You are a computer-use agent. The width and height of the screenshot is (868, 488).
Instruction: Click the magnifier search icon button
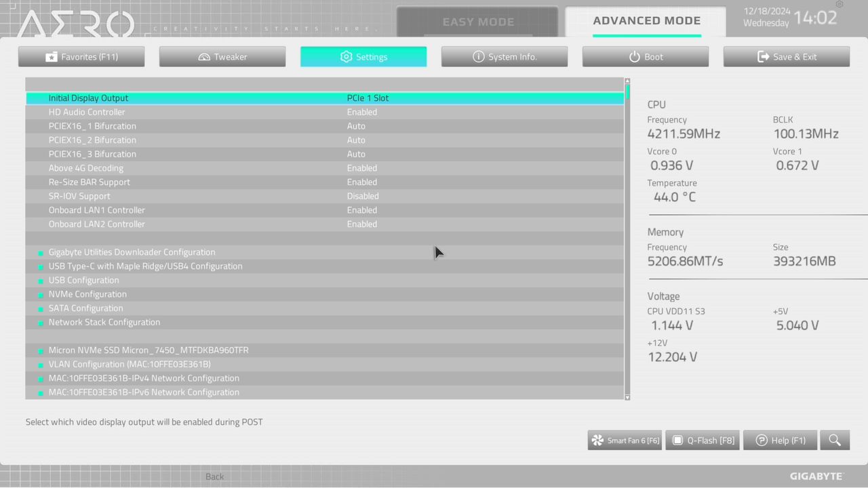[x=835, y=441]
